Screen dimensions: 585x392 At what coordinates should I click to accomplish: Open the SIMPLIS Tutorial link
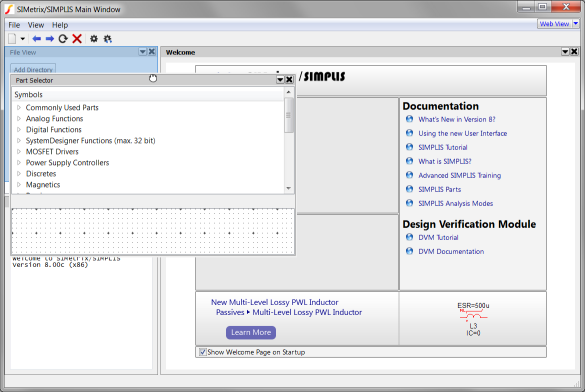pyautogui.click(x=442, y=147)
